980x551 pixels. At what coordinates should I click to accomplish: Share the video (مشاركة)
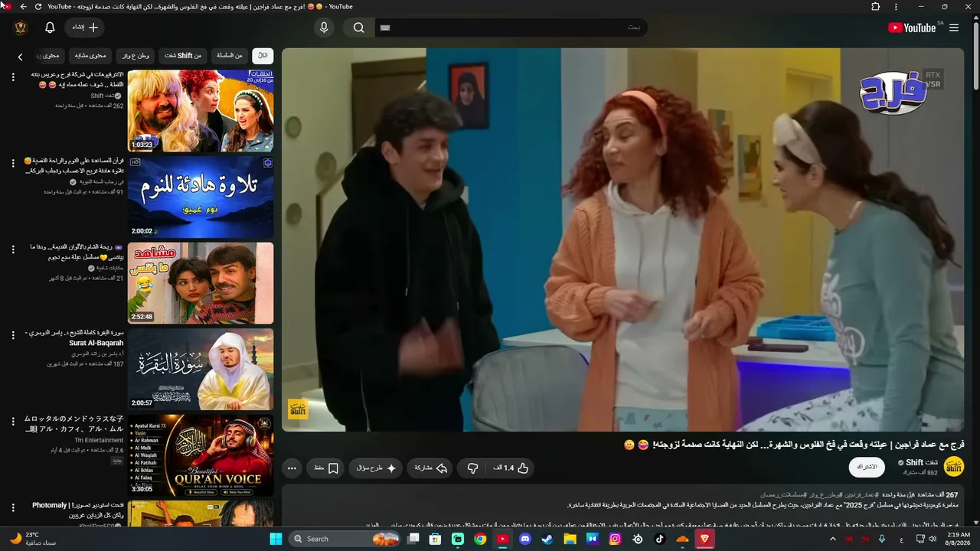[x=431, y=468]
